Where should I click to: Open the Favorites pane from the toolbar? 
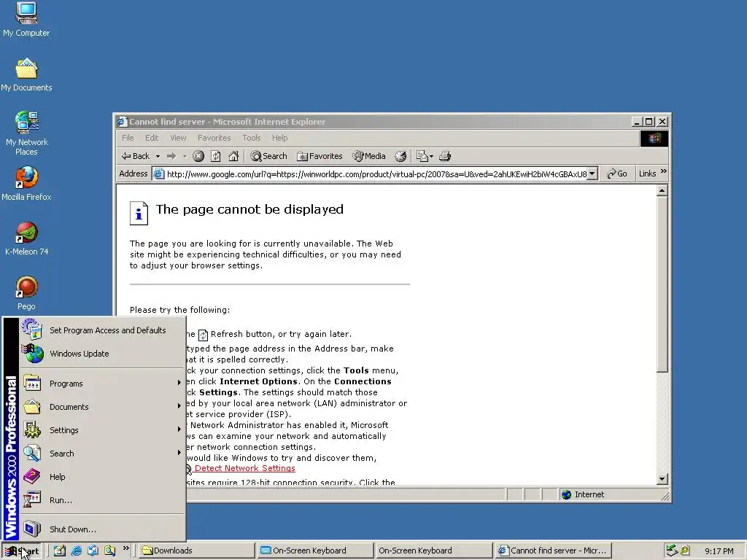point(320,156)
